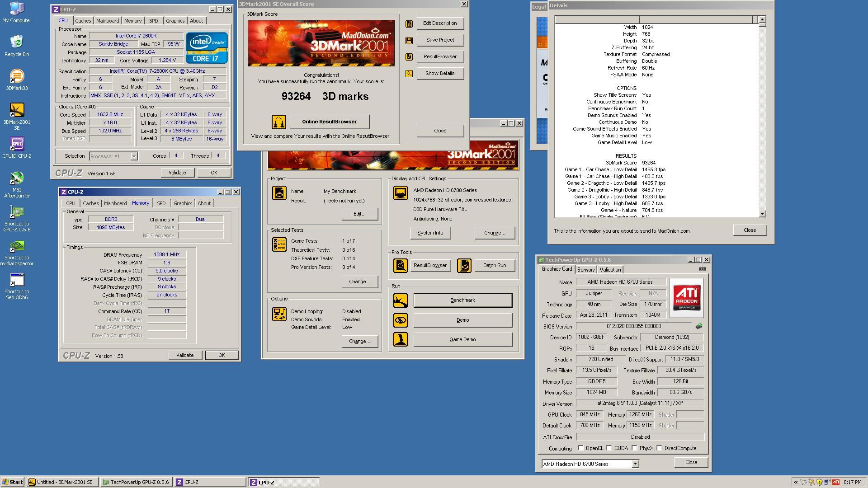
Task: Launch the MSI Afterburner desktop shortcut
Action: tap(17, 184)
